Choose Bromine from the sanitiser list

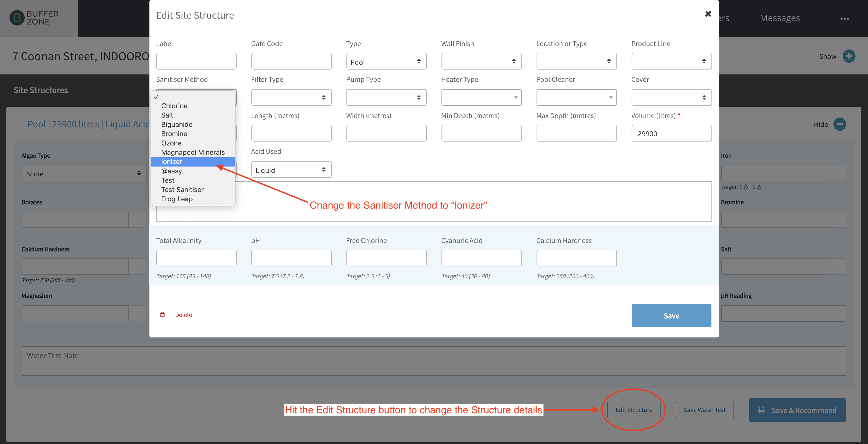tap(193, 134)
